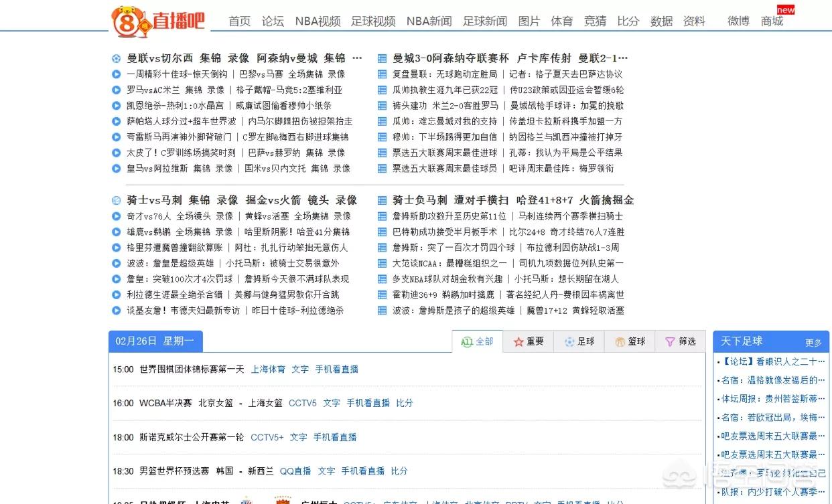
Task: Click play icon beside 凯恩绝杀
Action: [x=117, y=106]
